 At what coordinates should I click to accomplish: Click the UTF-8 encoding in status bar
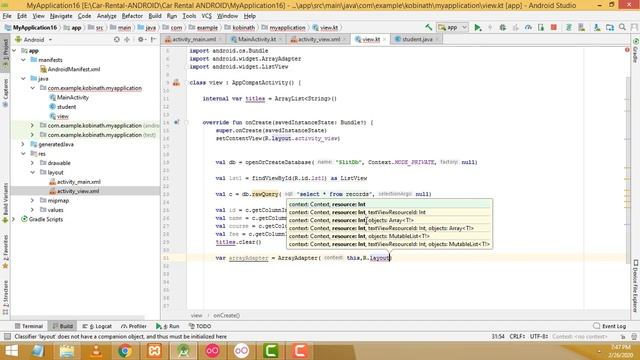(x=539, y=336)
